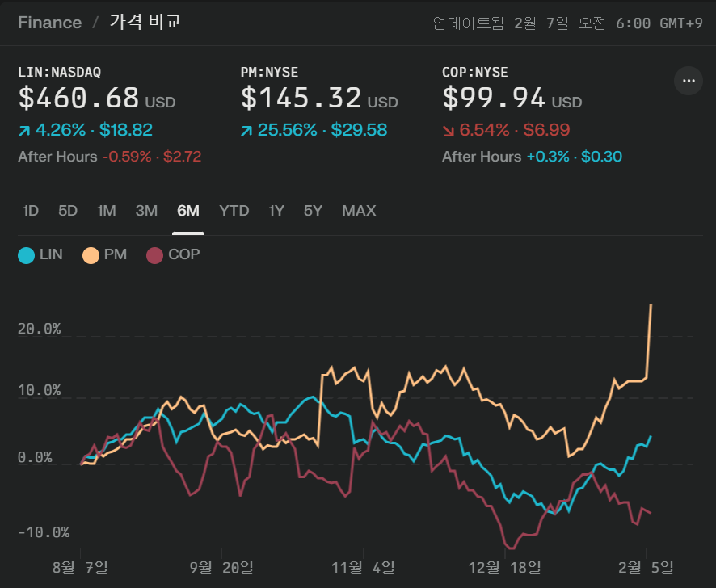This screenshot has width=716, height=588.
Task: Toggle the COP series legend label
Action: [x=183, y=254]
